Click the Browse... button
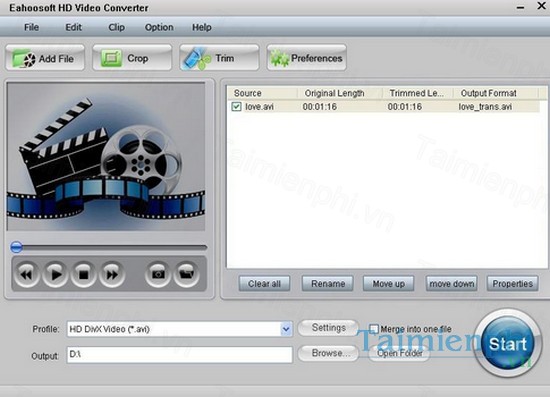Image resolution: width=550 pixels, height=397 pixels. (x=329, y=353)
